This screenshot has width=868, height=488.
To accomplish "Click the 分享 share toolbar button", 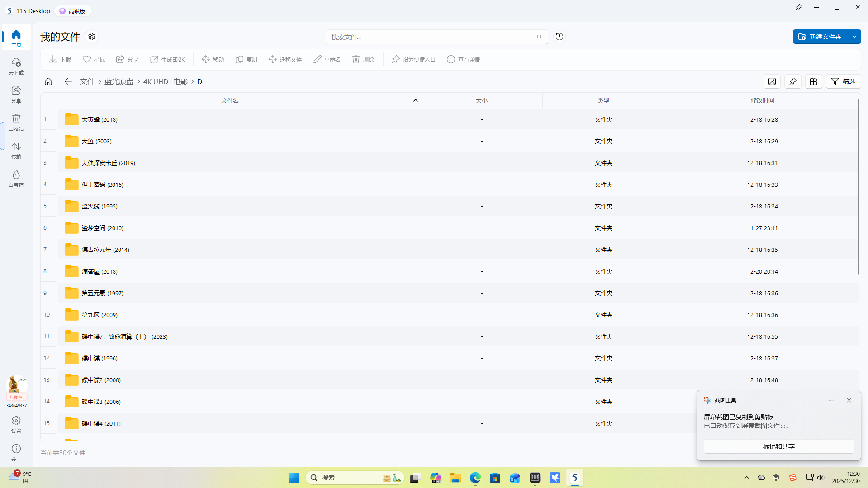I will 127,59.
